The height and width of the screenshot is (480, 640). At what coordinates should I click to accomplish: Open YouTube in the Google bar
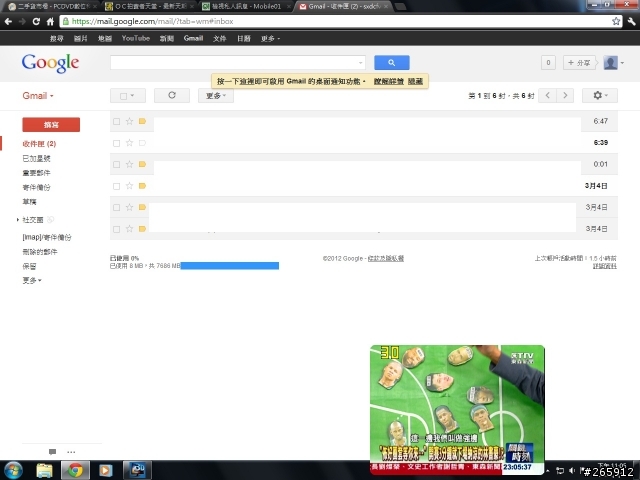coord(136,38)
